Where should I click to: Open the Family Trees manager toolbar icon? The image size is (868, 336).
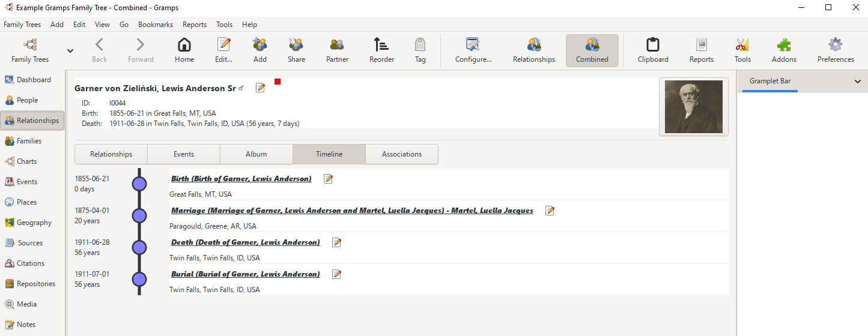coord(30,50)
